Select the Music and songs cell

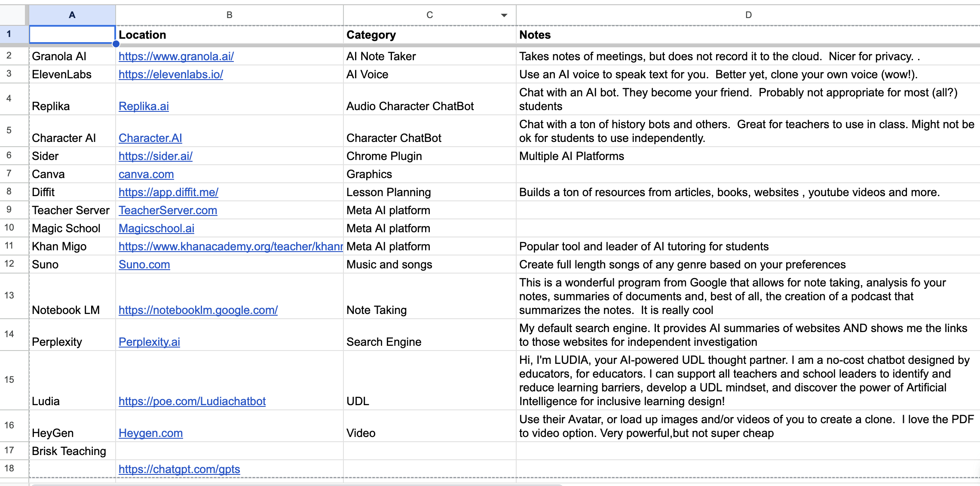pos(429,265)
